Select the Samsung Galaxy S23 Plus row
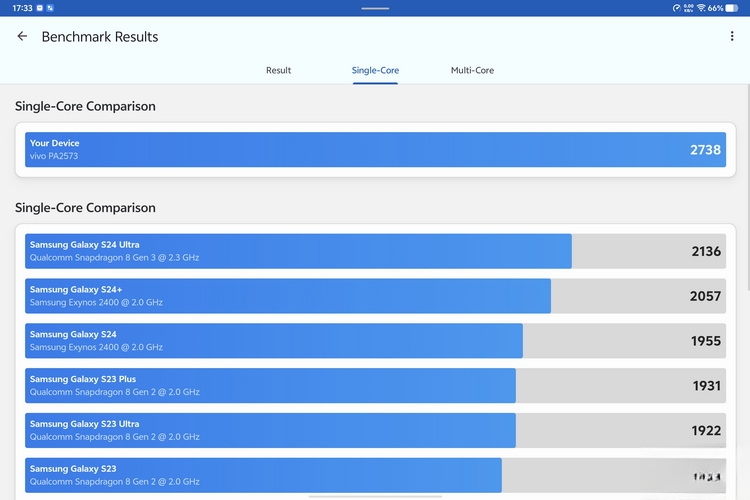The height and width of the screenshot is (500, 750). (375, 386)
